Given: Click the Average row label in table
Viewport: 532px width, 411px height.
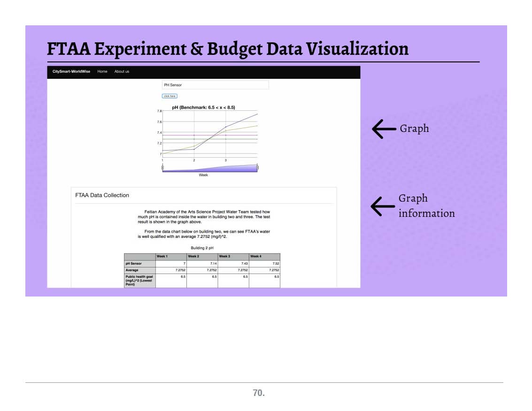Looking at the screenshot, I should pyautogui.click(x=132, y=270).
